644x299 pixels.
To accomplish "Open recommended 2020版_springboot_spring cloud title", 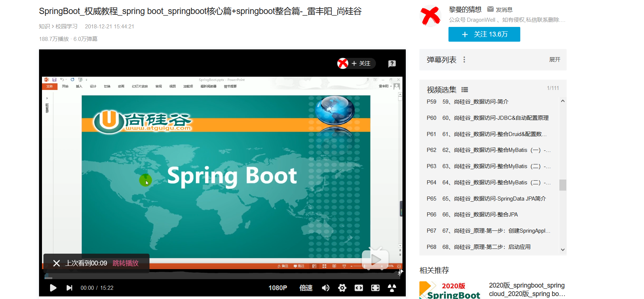I will (527, 290).
